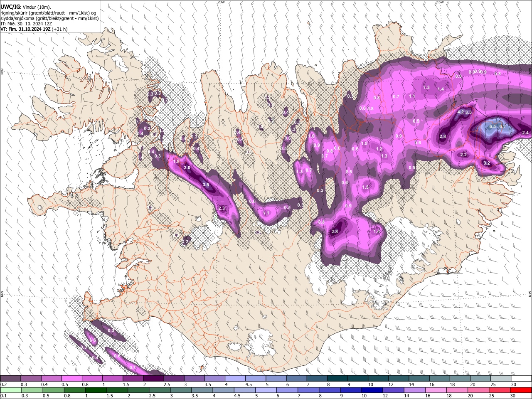Click the lower legend swatch between 0.5 and 0.8
The width and height of the screenshot is (532, 399).
tap(53, 390)
